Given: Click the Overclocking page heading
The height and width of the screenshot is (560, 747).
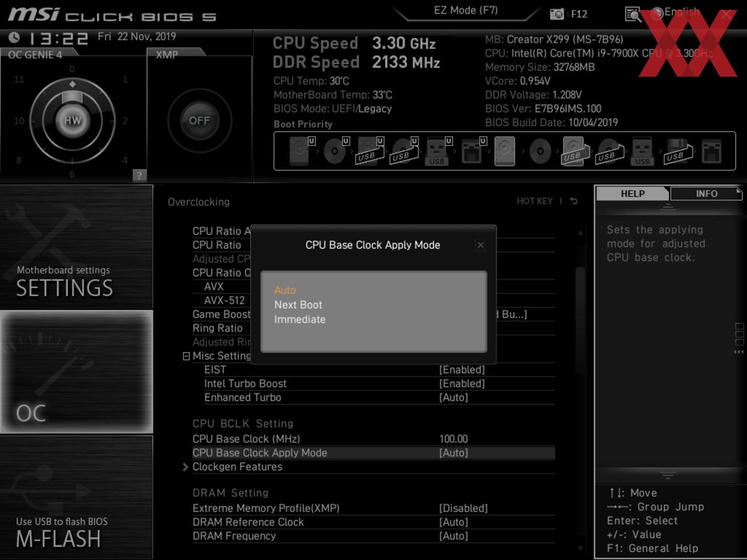Looking at the screenshot, I should point(198,202).
